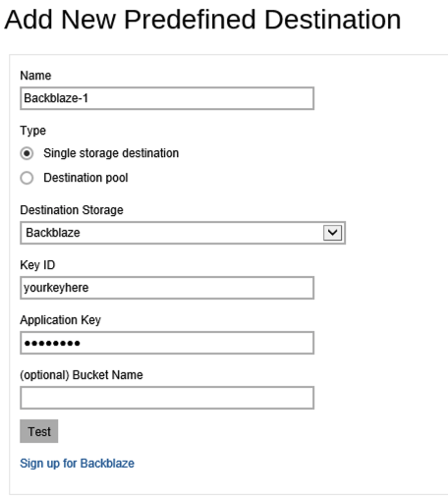The width and height of the screenshot is (448, 496).
Task: Open the Sign up for Backblaze link
Action: 77,464
